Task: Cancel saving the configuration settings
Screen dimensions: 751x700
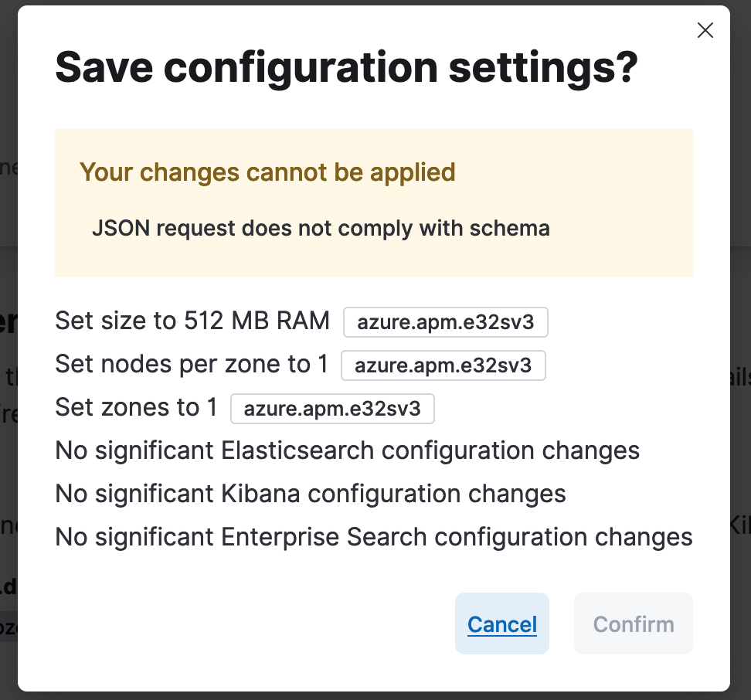Action: 502,624
